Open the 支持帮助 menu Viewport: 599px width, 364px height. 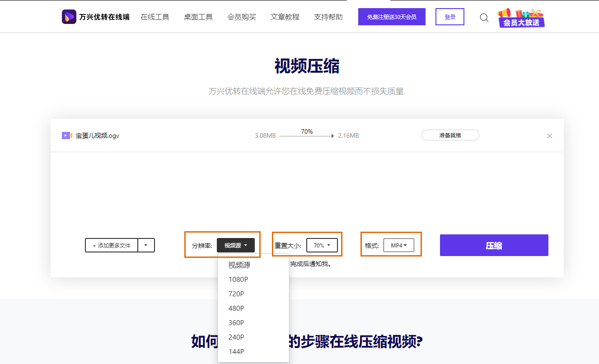pos(328,16)
